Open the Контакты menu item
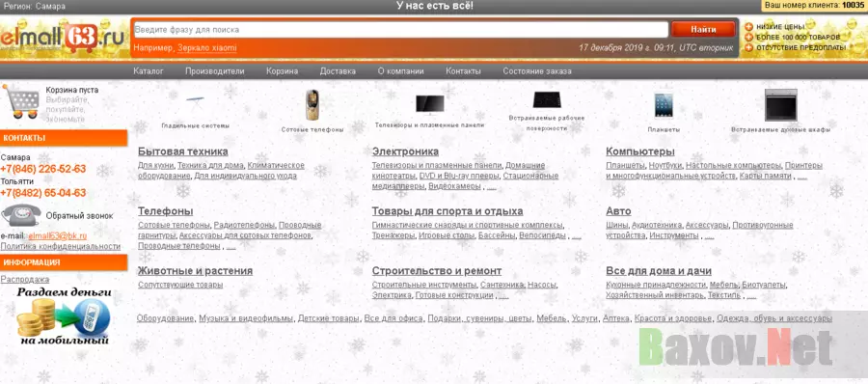The image size is (868, 384). tap(463, 71)
